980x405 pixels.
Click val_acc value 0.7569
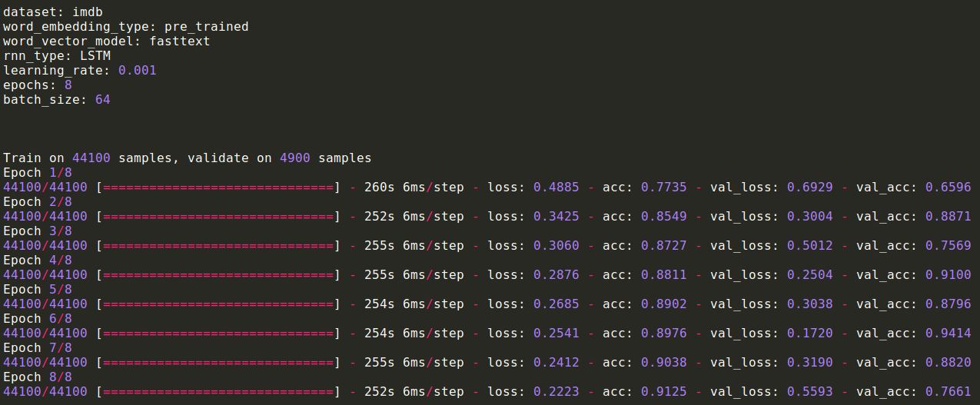(948, 245)
